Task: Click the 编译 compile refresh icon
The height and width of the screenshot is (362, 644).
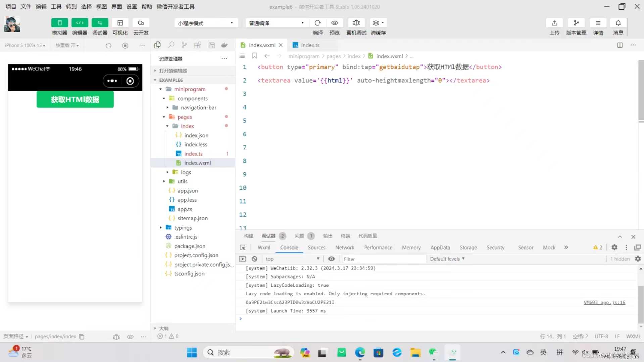Action: pos(317,23)
